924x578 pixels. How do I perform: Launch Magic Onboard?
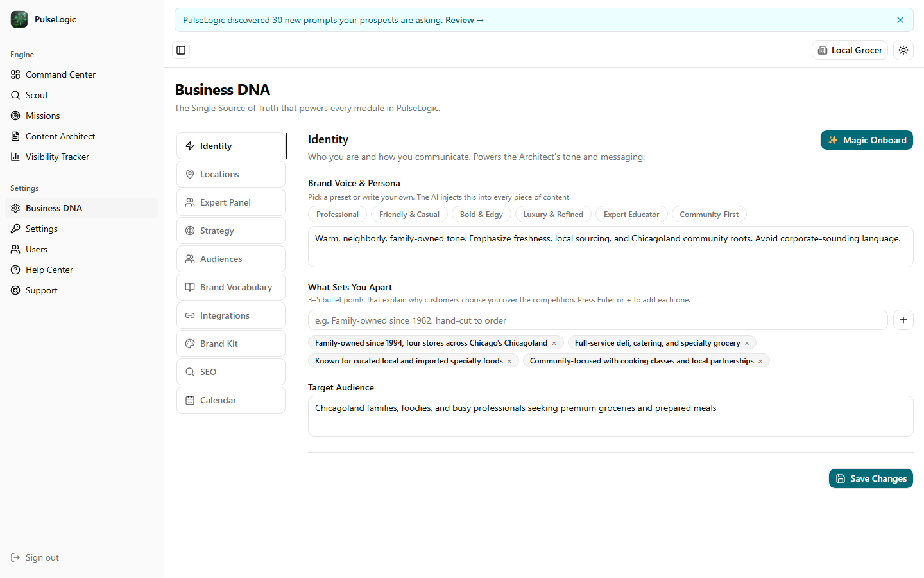coord(866,140)
